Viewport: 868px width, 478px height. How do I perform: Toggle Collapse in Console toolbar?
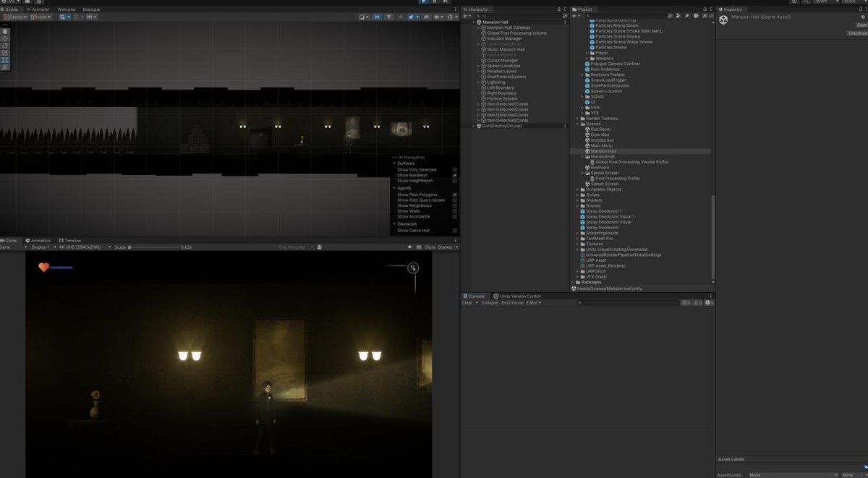(x=490, y=303)
